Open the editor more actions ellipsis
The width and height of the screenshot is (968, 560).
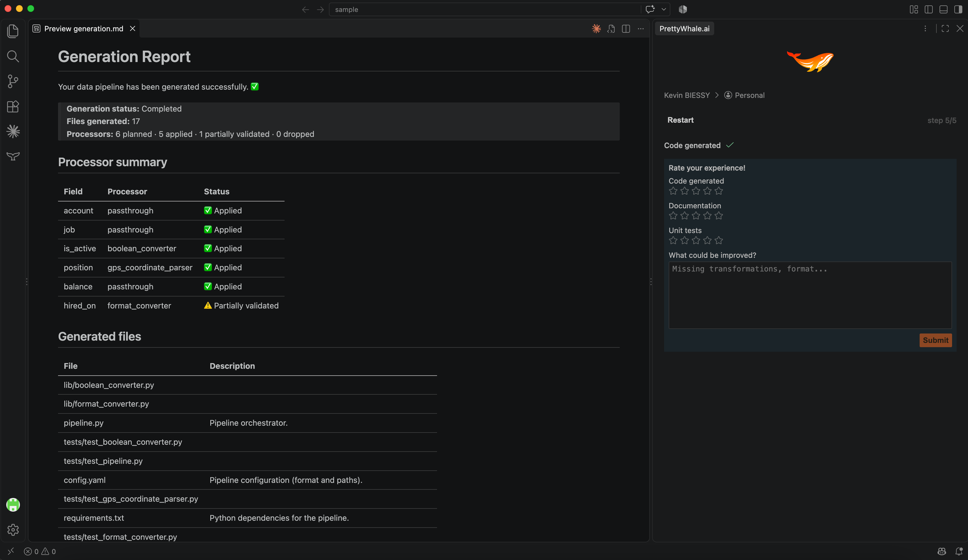641,29
